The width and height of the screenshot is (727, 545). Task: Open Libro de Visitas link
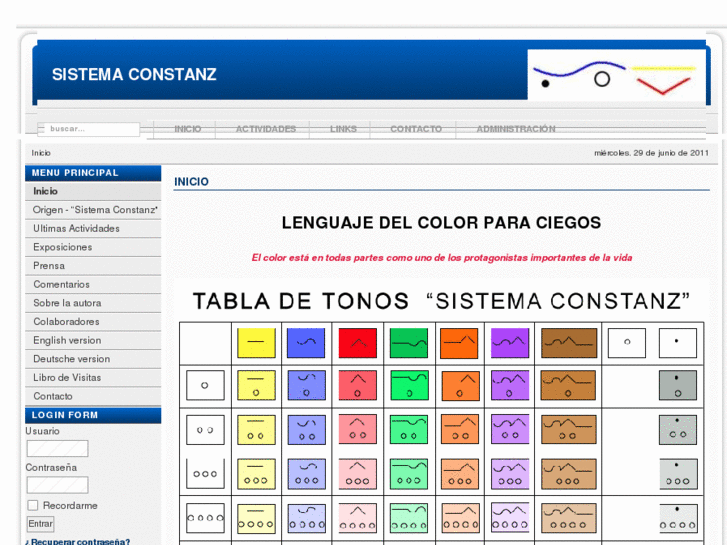point(93,377)
